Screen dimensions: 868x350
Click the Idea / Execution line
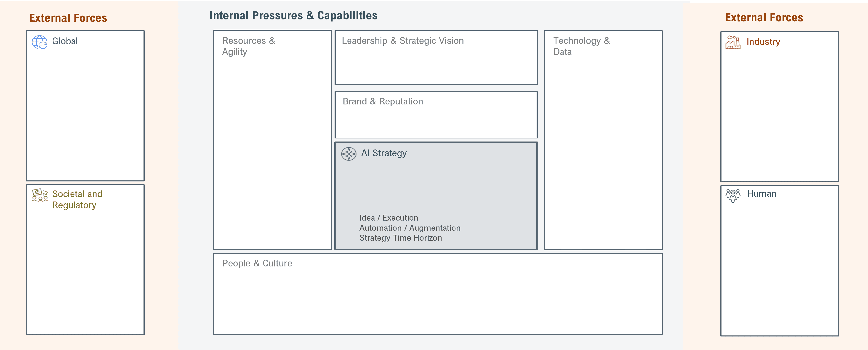[389, 218]
